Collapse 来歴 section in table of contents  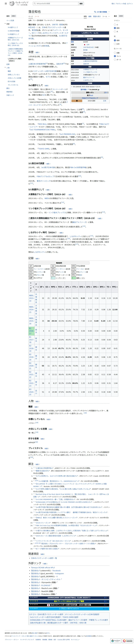pos(5,24)
